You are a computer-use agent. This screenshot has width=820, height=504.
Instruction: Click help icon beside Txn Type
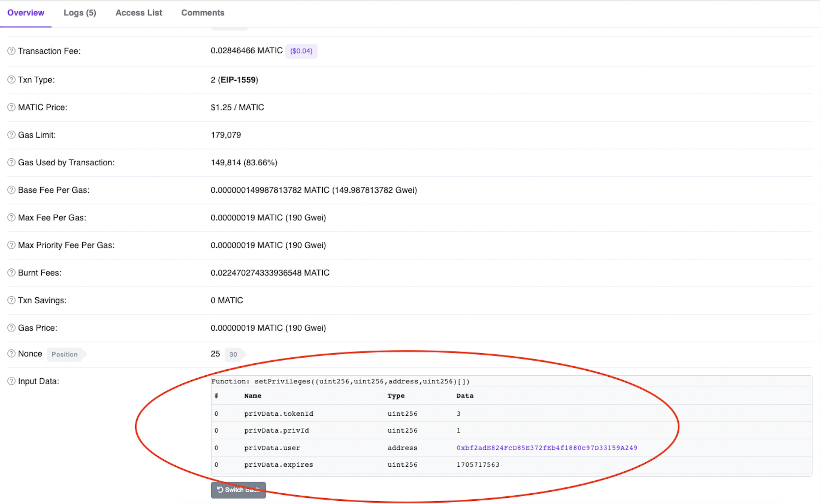click(11, 80)
